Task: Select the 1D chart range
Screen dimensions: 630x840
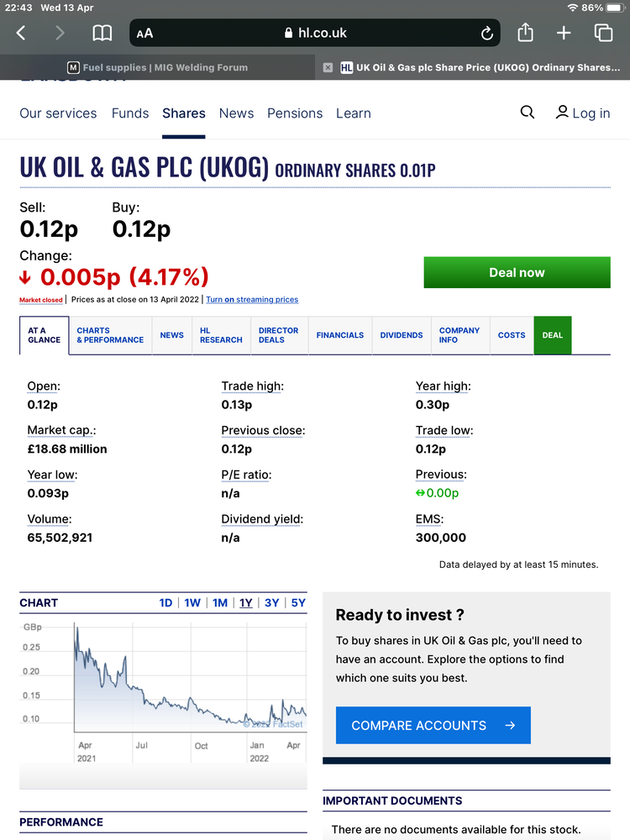Action: click(165, 602)
